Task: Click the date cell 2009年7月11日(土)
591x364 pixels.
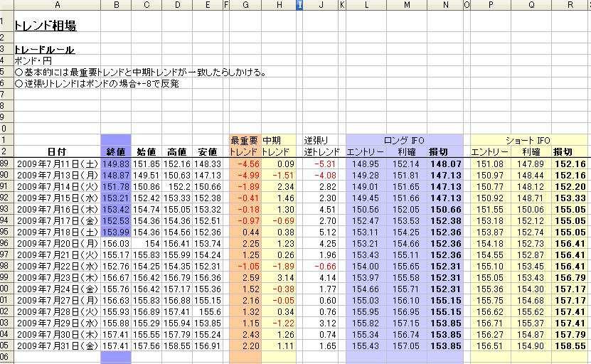Action: [57, 164]
